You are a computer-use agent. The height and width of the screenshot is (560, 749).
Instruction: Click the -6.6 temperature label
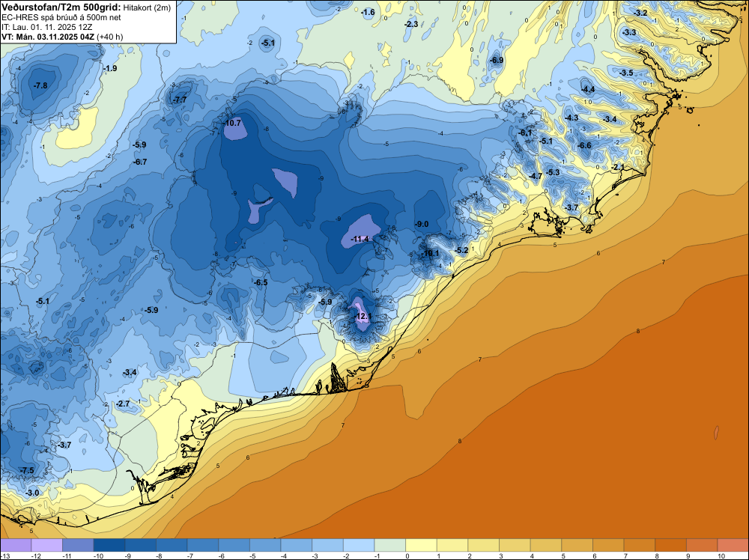coord(585,145)
